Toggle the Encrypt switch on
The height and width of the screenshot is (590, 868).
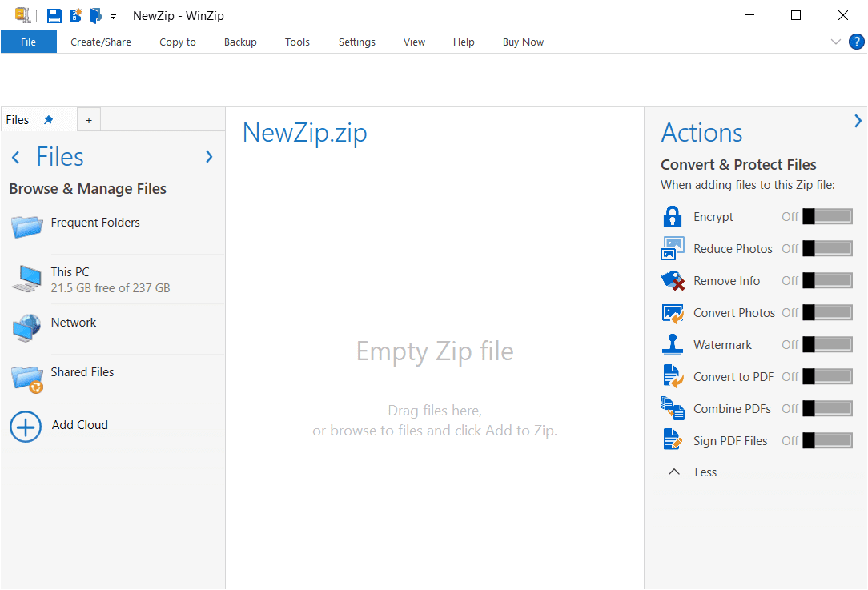point(828,216)
